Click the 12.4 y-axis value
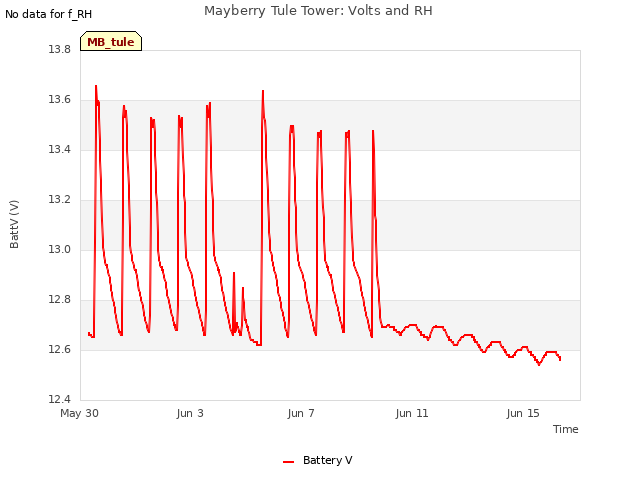 (60, 399)
